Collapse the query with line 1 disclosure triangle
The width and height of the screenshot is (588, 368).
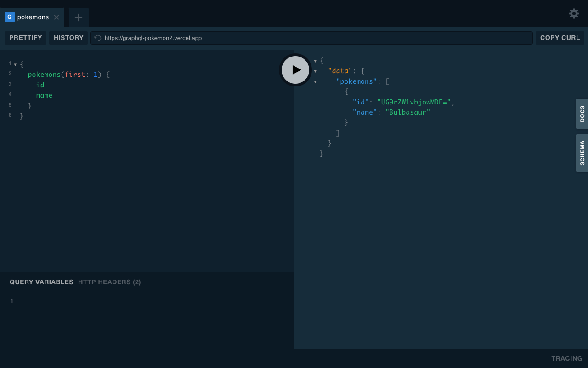click(x=15, y=64)
